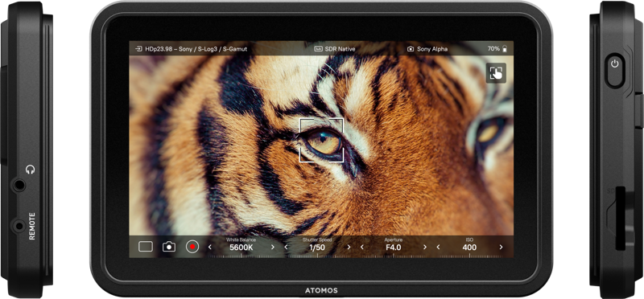Tap the touch-to-focus icon with the hand
The image size is (644, 299).
point(496,73)
